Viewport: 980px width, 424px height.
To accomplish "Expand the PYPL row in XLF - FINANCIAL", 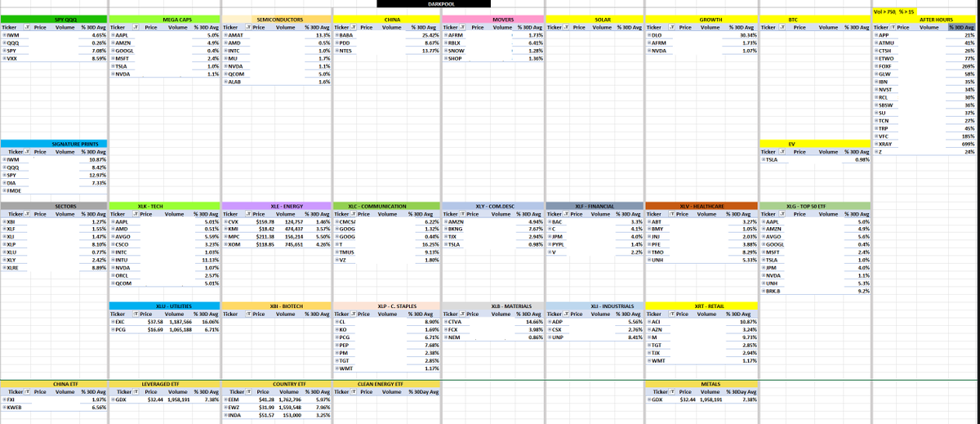I will pyautogui.click(x=550, y=244).
